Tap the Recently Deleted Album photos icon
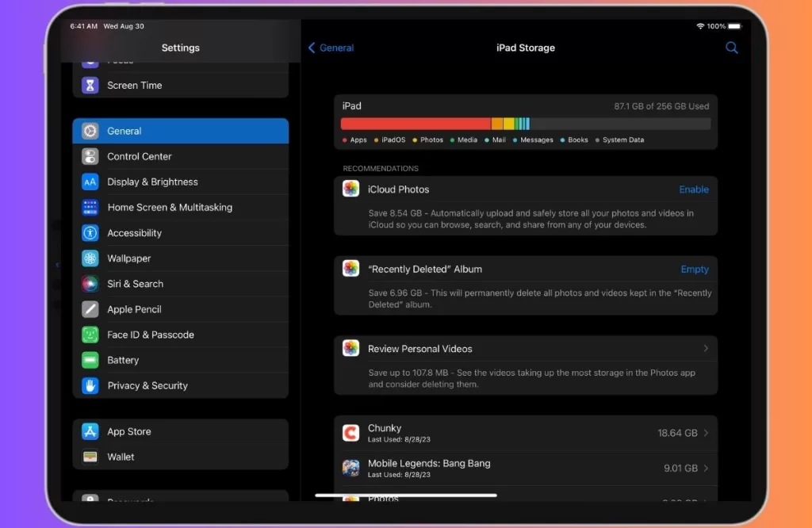Viewport: 812px width, 528px height. [350, 268]
